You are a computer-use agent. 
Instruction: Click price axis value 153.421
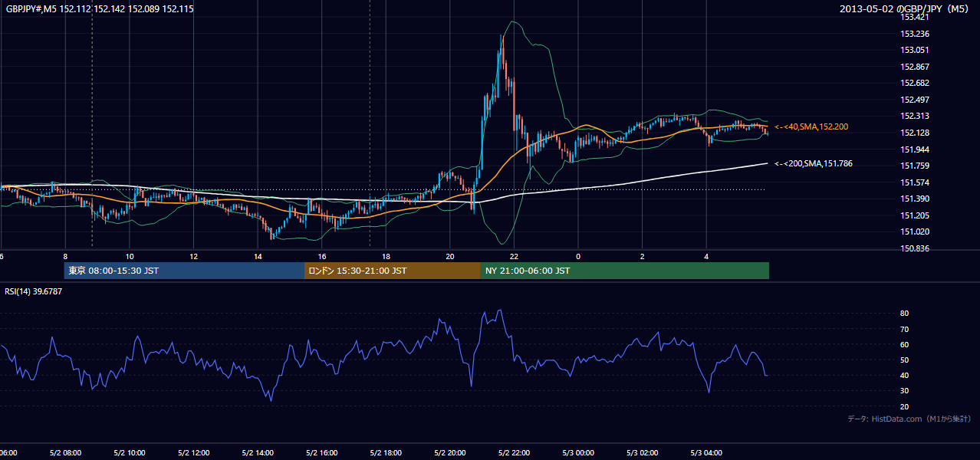pos(915,17)
